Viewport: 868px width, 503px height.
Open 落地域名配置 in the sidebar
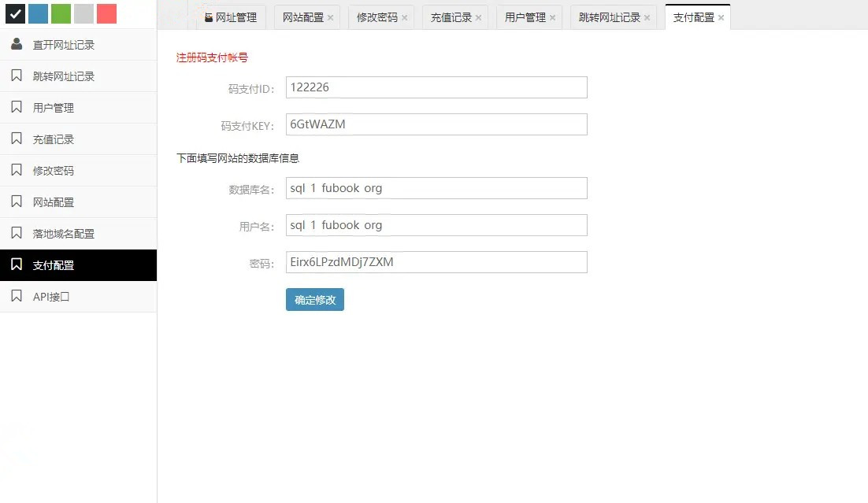click(79, 234)
